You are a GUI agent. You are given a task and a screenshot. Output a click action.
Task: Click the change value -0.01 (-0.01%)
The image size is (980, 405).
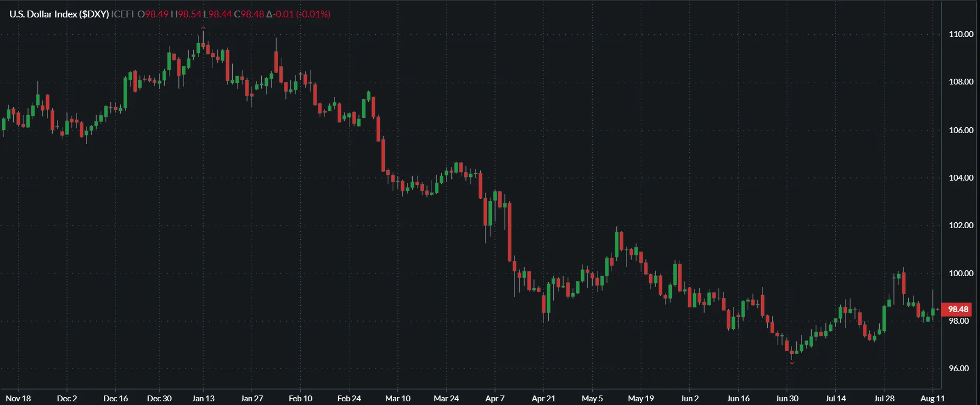(x=299, y=14)
